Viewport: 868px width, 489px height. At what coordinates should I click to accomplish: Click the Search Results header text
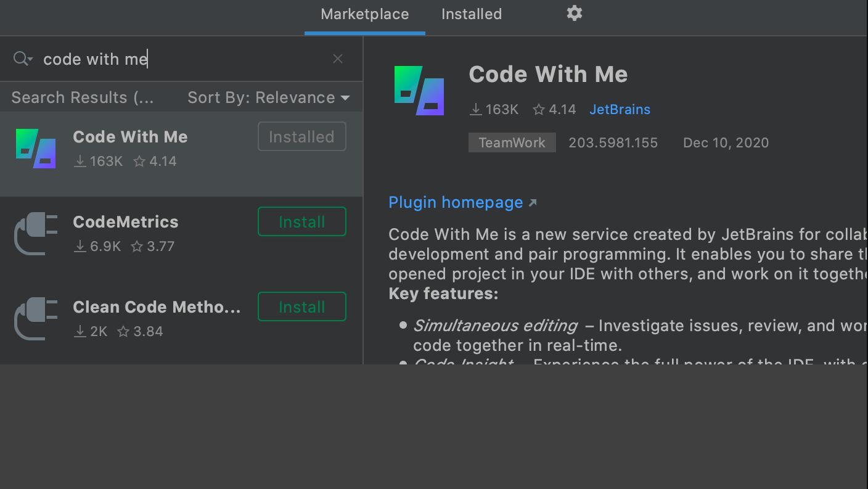[x=83, y=97]
